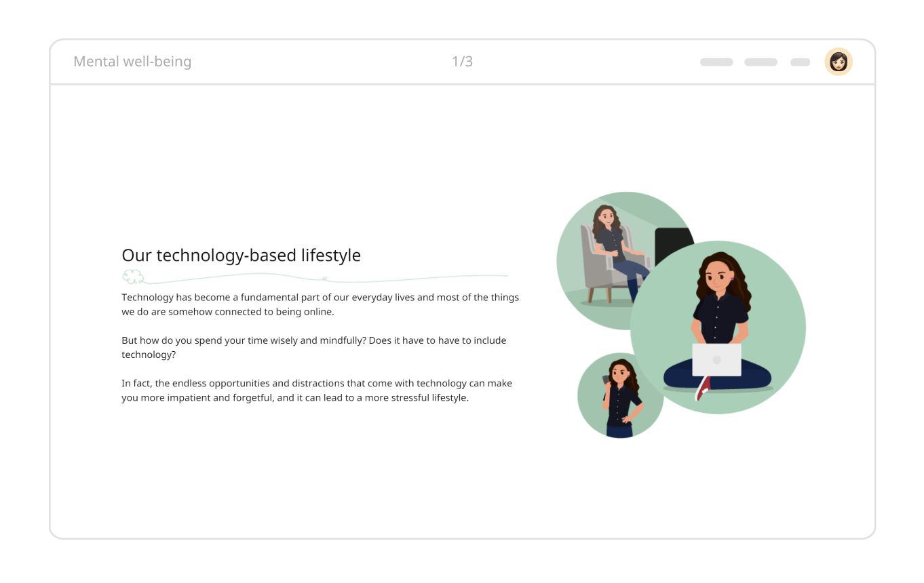This screenshot has width=924, height=583.
Task: Open the user avatar profile picture
Action: (839, 62)
